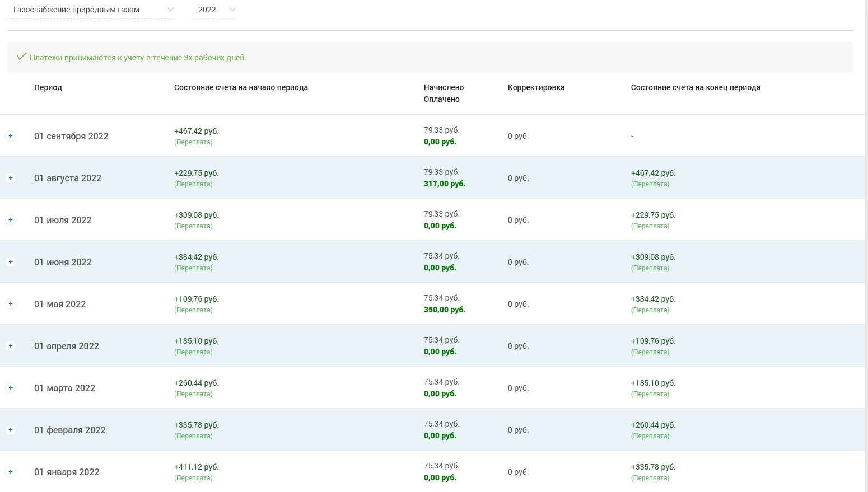Expand the 01 августа 2022 row
Image resolution: width=868 pixels, height=492 pixels.
pos(11,178)
